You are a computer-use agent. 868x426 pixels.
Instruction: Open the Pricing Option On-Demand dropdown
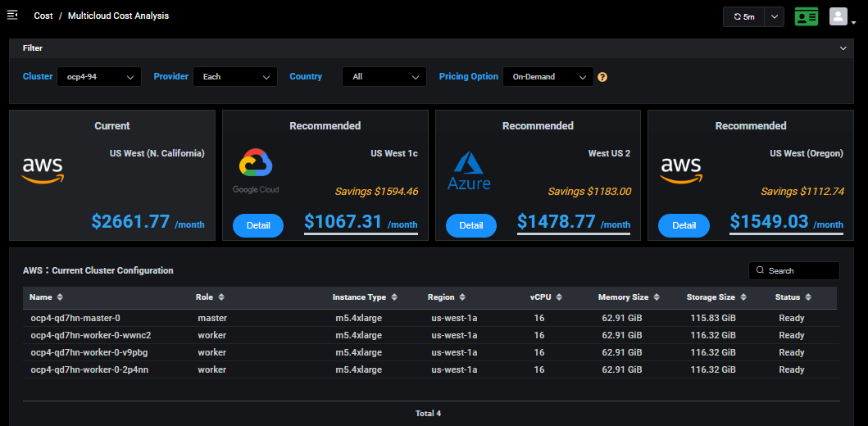pos(548,77)
